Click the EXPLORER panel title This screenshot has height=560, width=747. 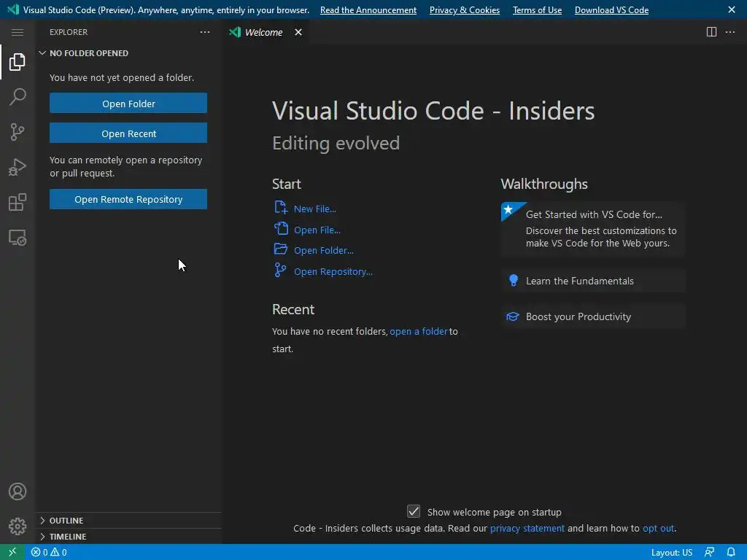coord(69,32)
